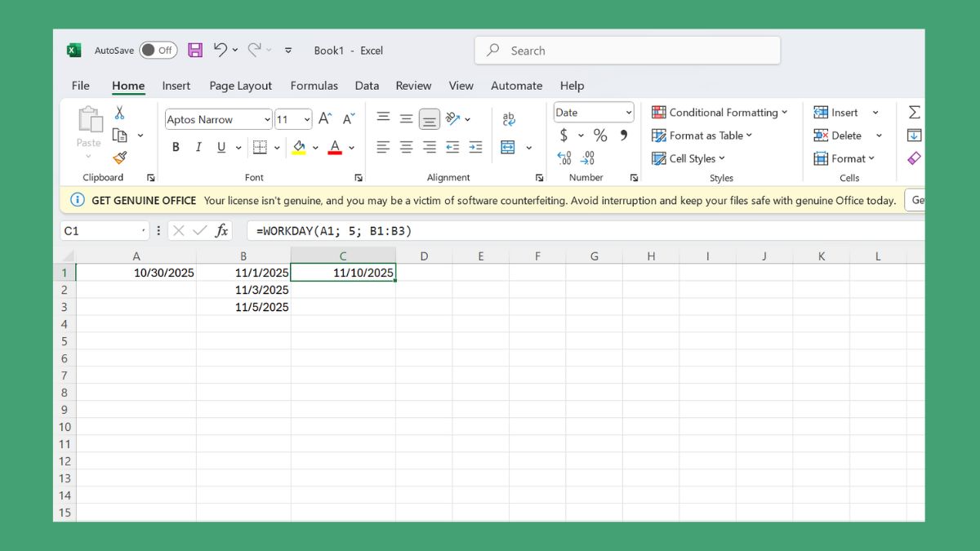Click the AutoSum icon
This screenshot has height=551, width=980.
pyautogui.click(x=915, y=112)
